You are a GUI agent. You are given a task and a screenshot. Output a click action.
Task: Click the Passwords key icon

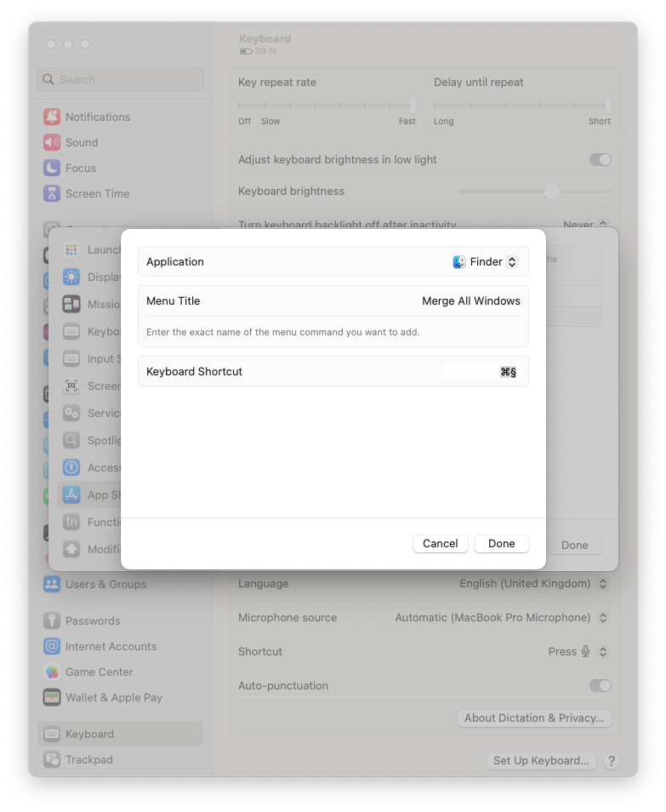pyautogui.click(x=52, y=620)
